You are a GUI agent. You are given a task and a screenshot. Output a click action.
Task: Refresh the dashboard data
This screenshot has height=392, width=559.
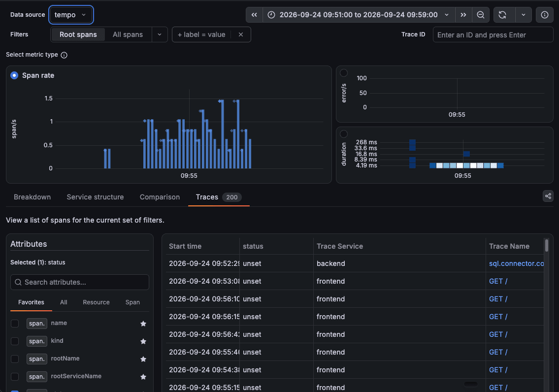coord(502,15)
